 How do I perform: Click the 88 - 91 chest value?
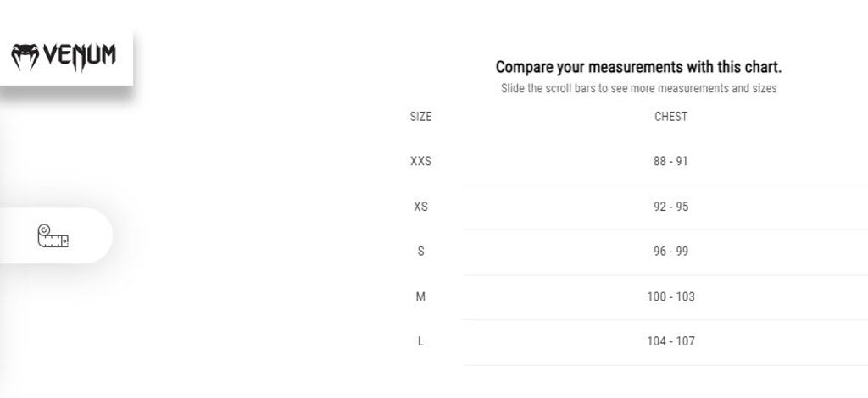coord(670,162)
